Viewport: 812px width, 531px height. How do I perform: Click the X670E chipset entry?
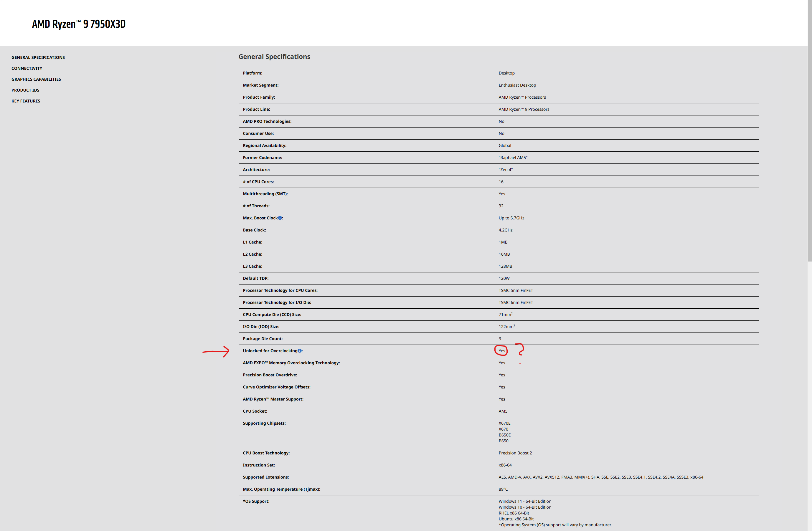pyautogui.click(x=504, y=423)
